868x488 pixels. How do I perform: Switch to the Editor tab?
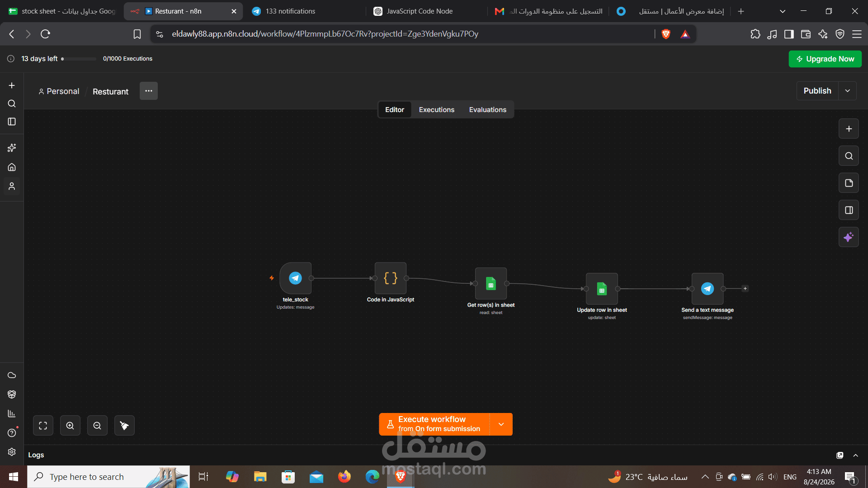395,110
